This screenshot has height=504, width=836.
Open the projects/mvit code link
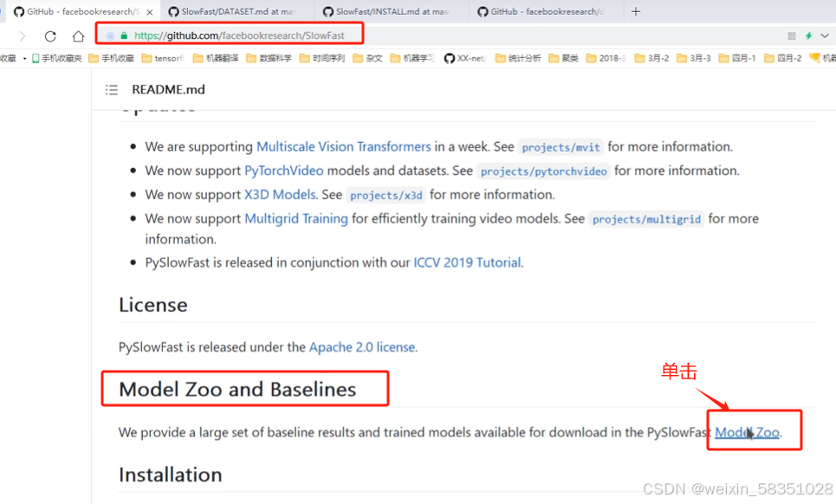coord(561,147)
